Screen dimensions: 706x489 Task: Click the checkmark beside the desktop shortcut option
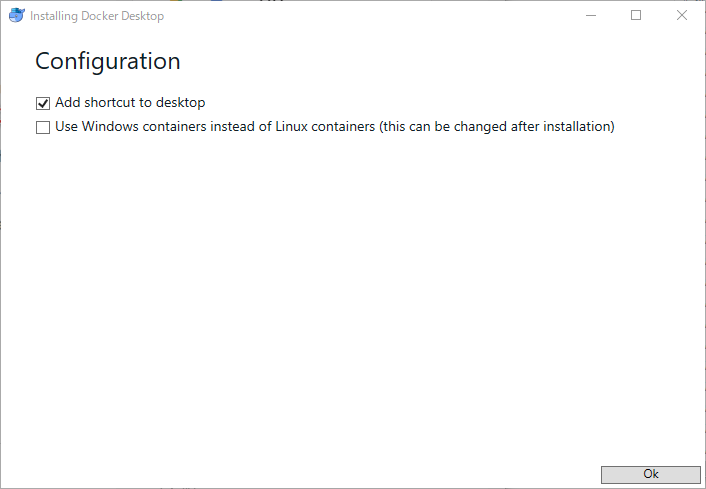pyautogui.click(x=43, y=103)
